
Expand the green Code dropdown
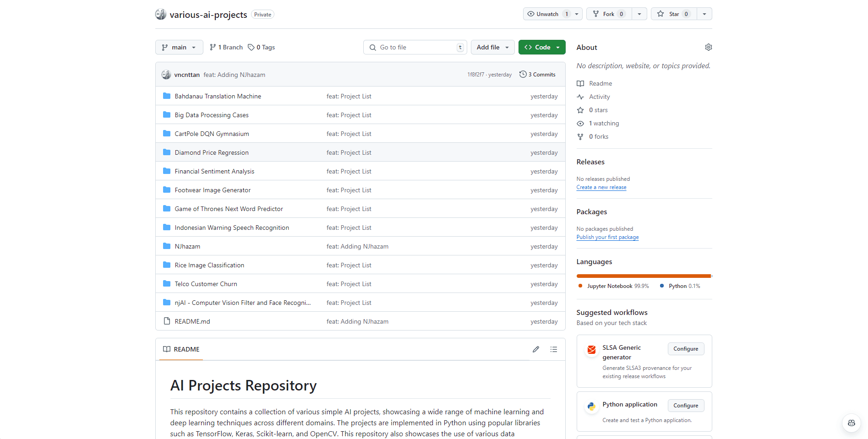(x=542, y=47)
